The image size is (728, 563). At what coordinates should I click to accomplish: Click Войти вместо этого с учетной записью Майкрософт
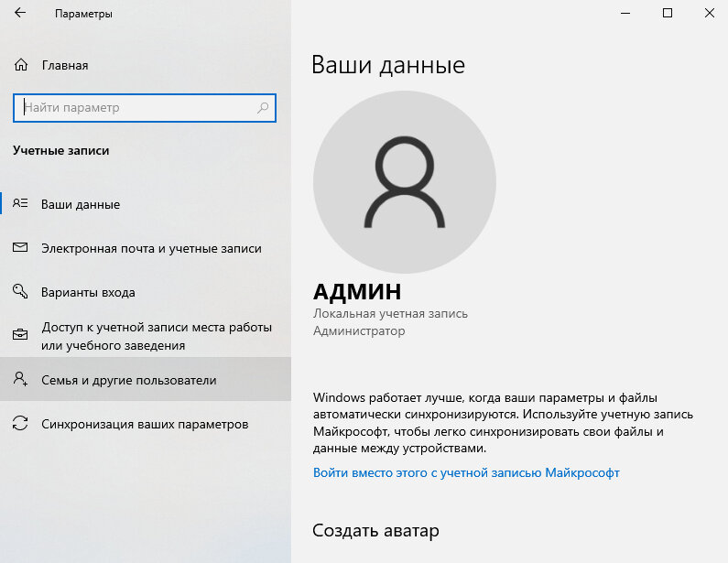click(466, 472)
